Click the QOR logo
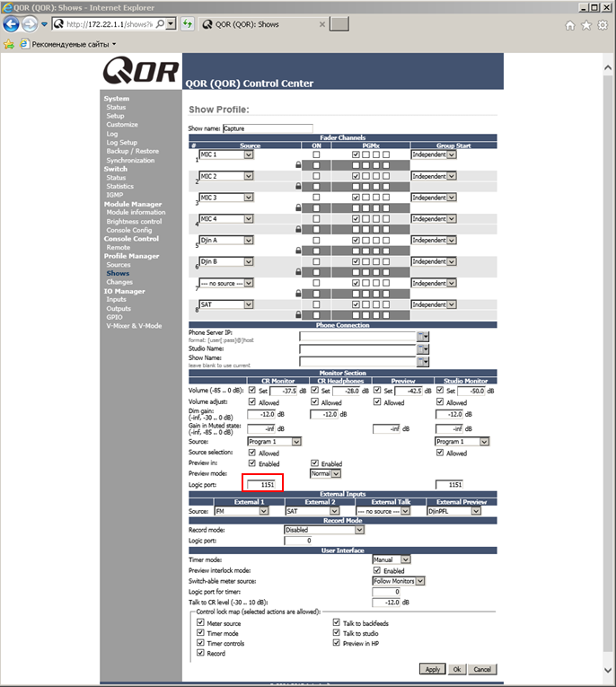Image resolution: width=616 pixels, height=687 pixels. [x=141, y=70]
